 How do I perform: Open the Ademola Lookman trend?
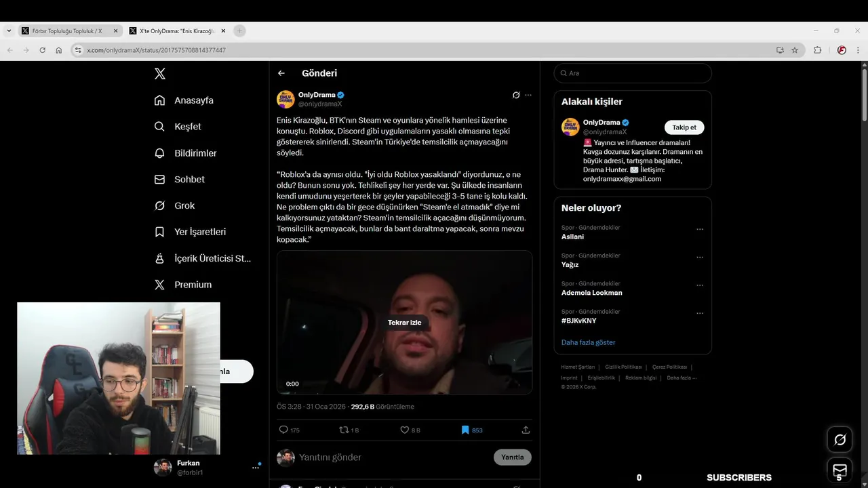[591, 293]
